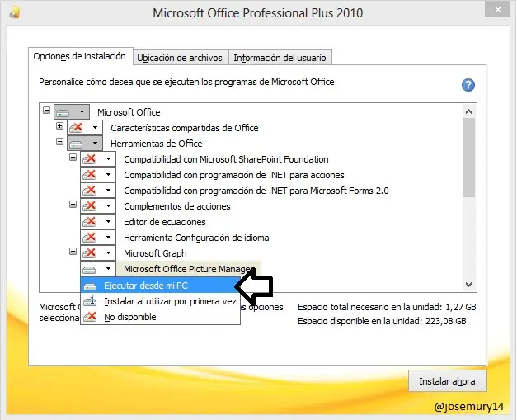
Task: Open dropdown for Herramienta Configuración de idioma
Action: click(98, 238)
